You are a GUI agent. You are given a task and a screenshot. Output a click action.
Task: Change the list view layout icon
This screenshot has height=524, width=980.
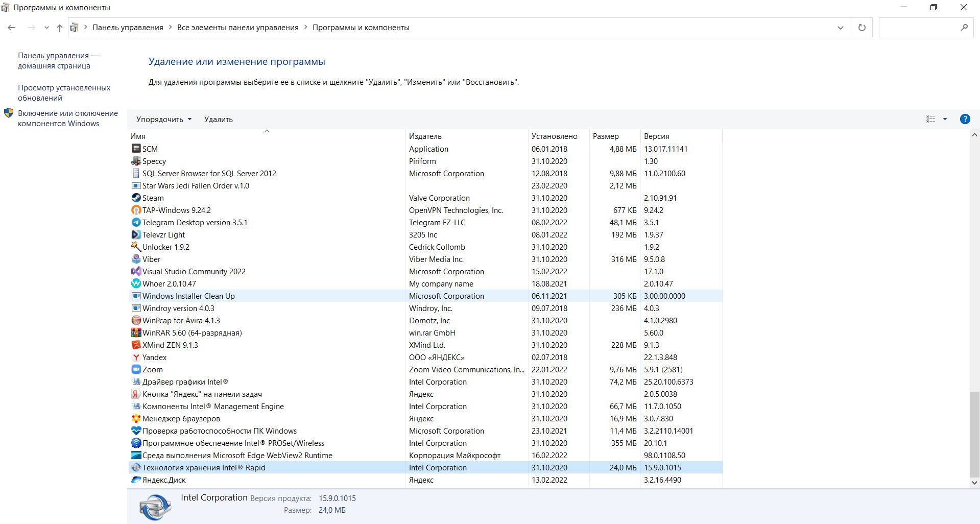pyautogui.click(x=930, y=119)
